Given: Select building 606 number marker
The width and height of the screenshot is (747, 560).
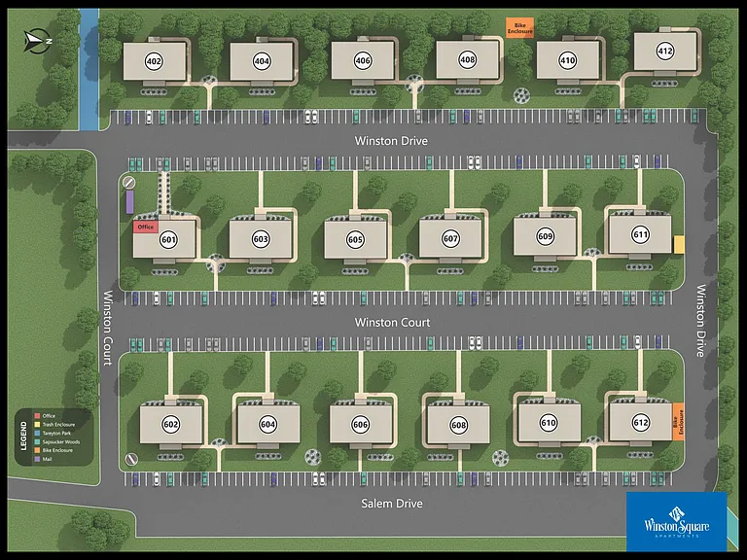Looking at the screenshot, I should click(361, 425).
